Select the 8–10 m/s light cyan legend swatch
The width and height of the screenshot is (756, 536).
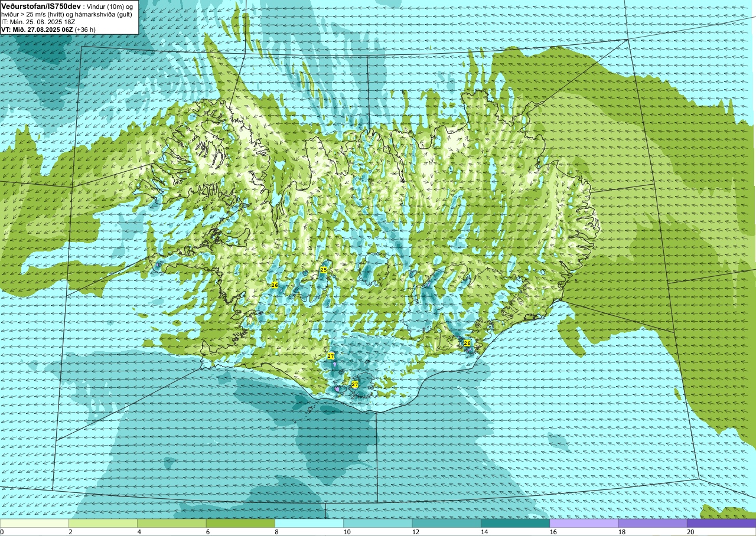309,523
